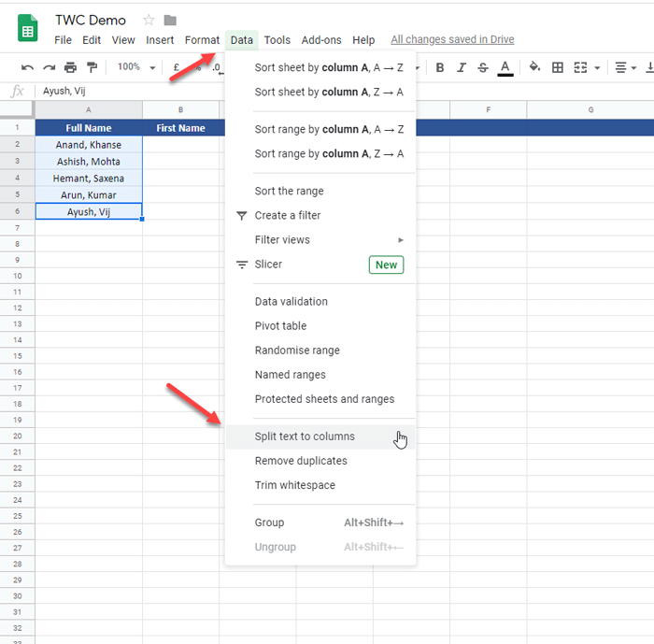Select cell containing Anand, Khanse

(x=89, y=145)
